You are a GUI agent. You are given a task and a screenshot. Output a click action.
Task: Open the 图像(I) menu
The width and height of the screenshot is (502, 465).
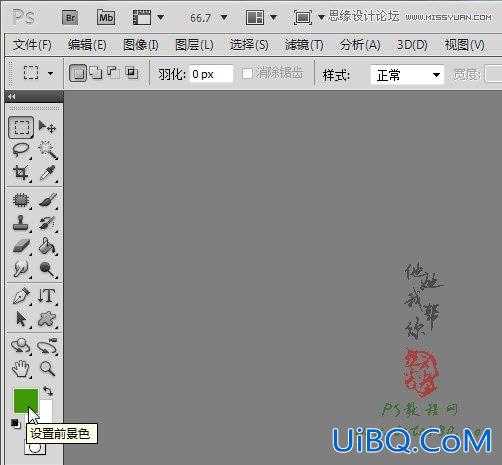pos(141,45)
